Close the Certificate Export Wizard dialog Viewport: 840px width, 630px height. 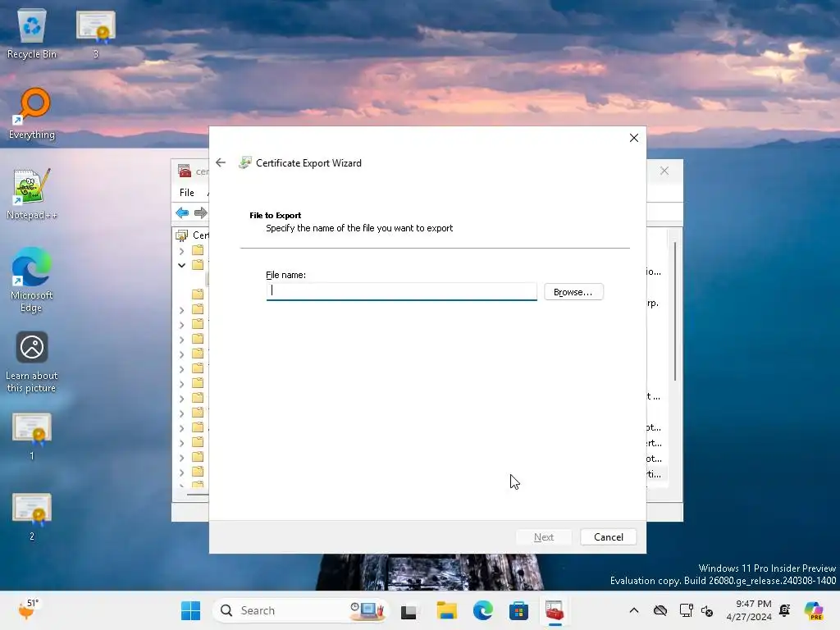click(x=634, y=138)
